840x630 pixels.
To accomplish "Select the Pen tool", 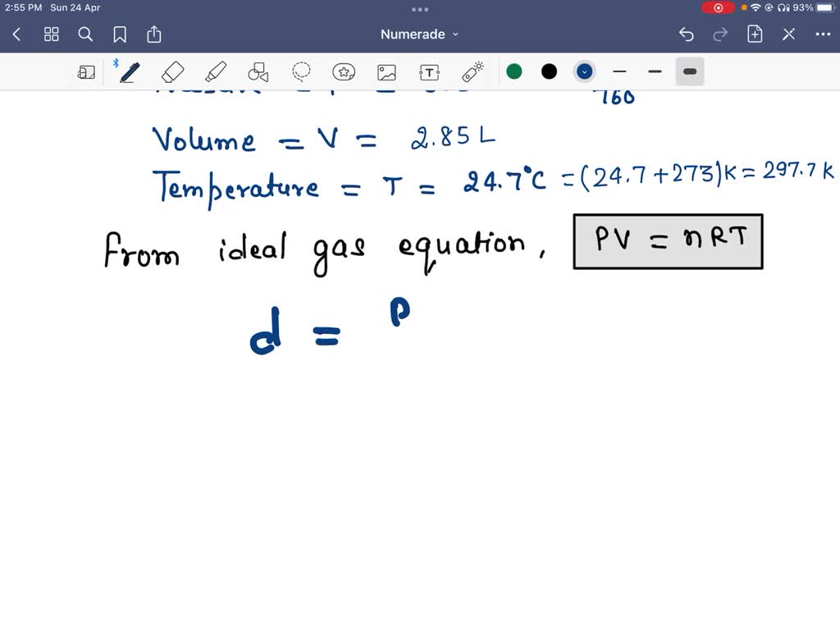I will tap(128, 71).
